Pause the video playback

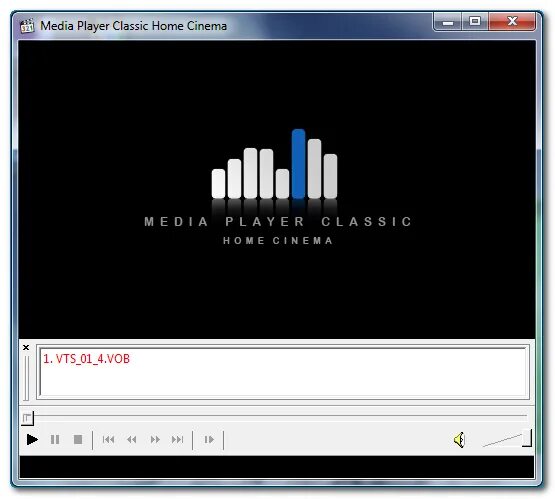pos(55,440)
